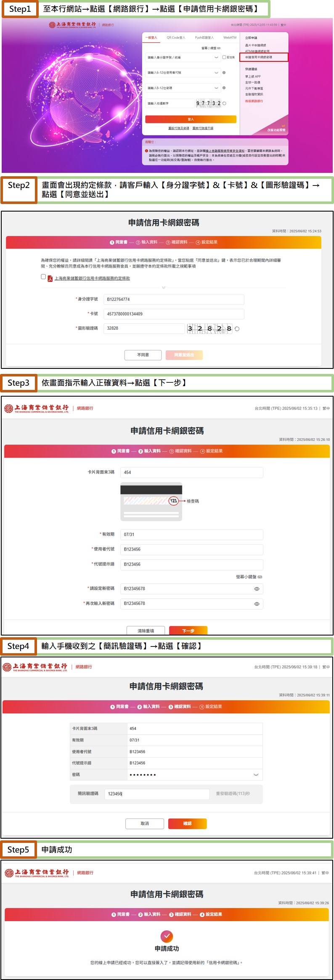
Task: Click the 使用者代號 input in Step3 form
Action: (x=192, y=549)
